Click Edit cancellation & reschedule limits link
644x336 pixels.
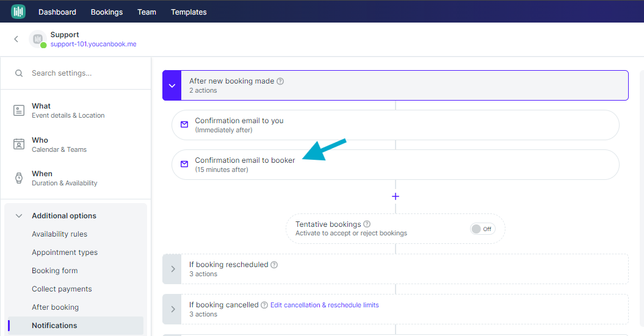(x=325, y=305)
